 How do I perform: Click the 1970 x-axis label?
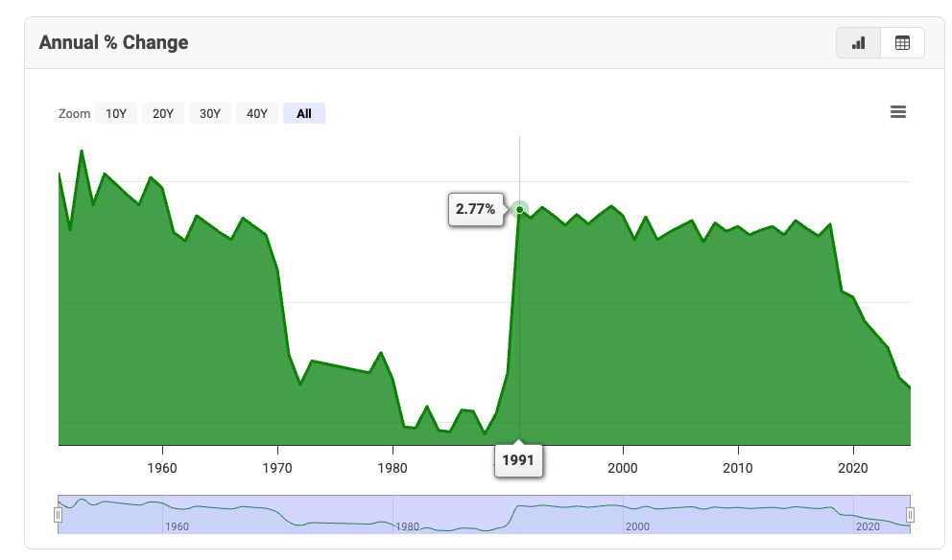[x=277, y=468]
